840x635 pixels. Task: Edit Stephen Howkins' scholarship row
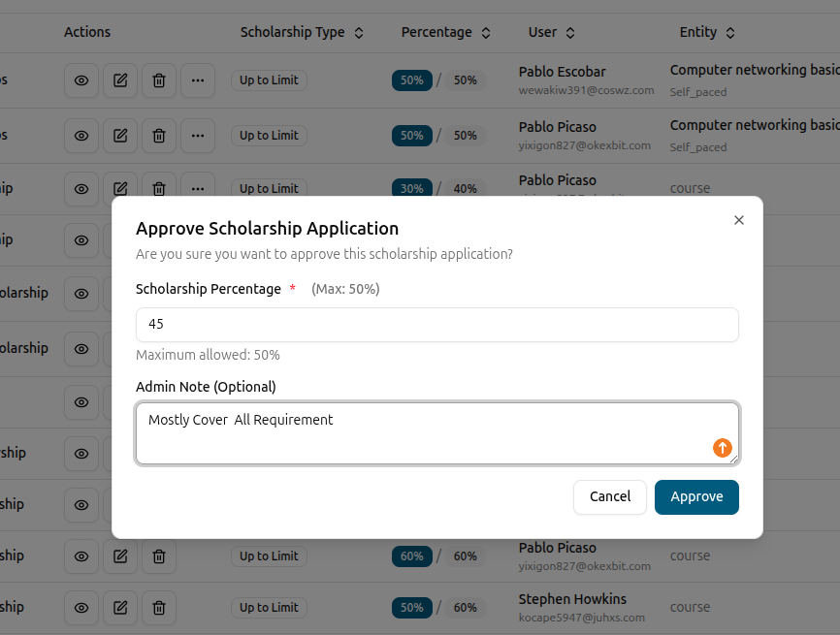click(120, 608)
